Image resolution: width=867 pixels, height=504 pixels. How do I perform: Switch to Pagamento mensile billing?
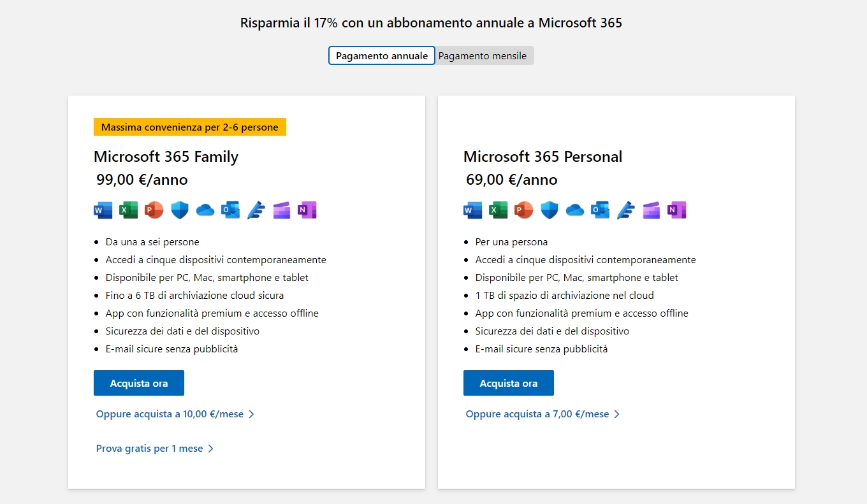click(484, 55)
